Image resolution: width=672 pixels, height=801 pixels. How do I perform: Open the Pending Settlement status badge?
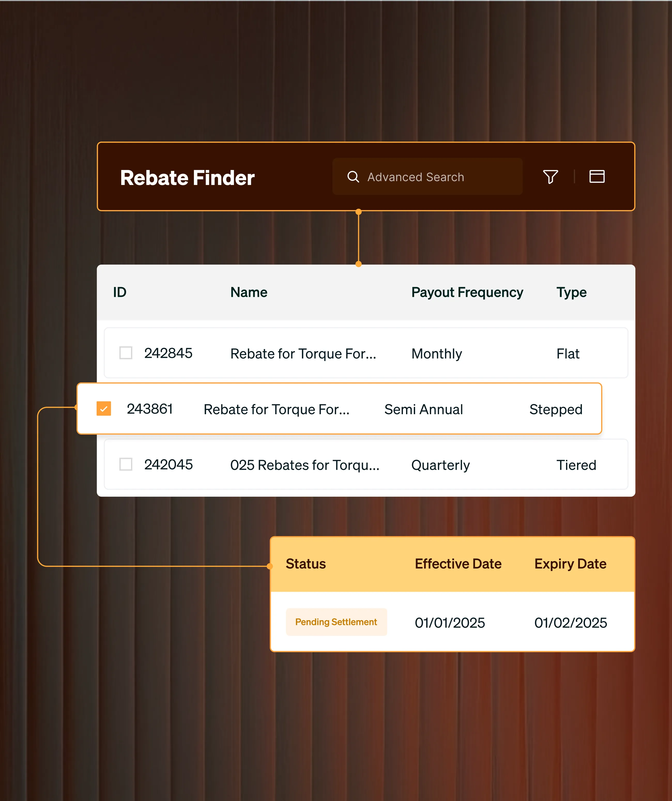tap(336, 622)
